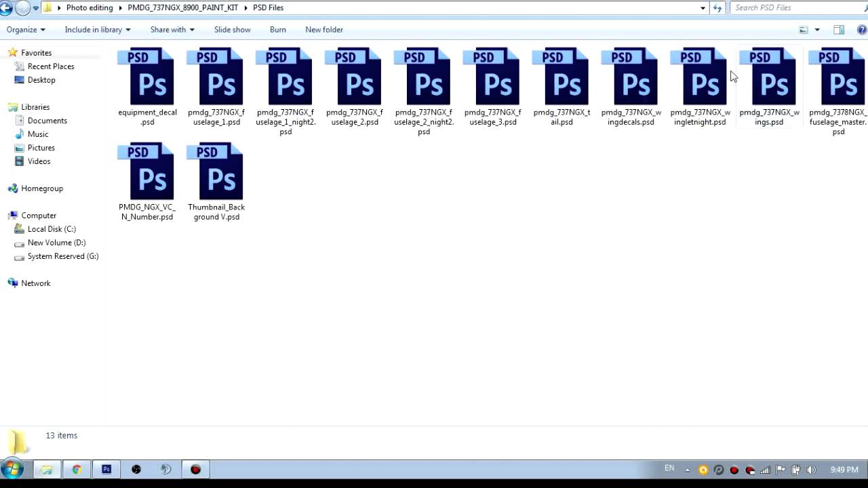The image size is (868, 488).
Task: Start a Slide show
Action: click(233, 30)
